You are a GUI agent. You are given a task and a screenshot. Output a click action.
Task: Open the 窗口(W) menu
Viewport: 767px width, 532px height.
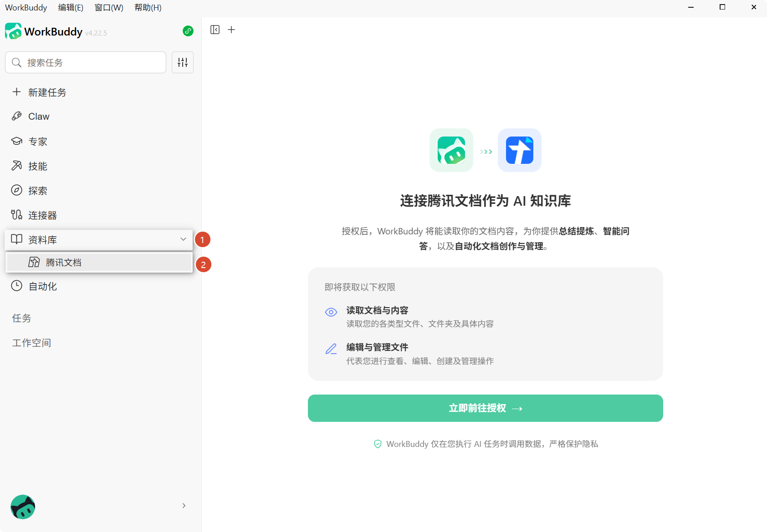pos(109,8)
